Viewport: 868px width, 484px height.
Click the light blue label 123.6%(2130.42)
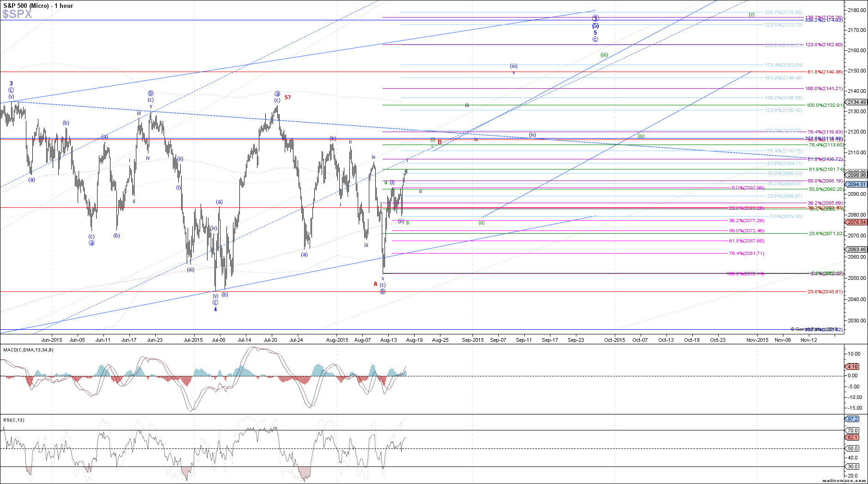(783, 110)
